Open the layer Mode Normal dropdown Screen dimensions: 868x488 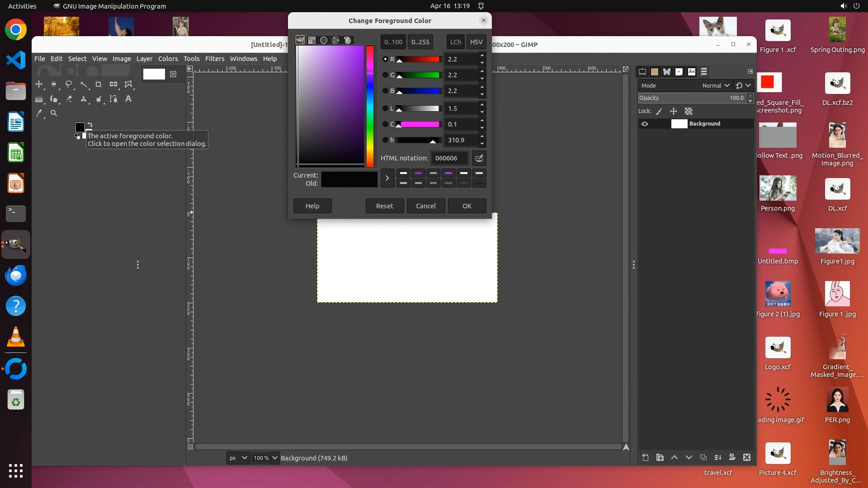pyautogui.click(x=716, y=85)
